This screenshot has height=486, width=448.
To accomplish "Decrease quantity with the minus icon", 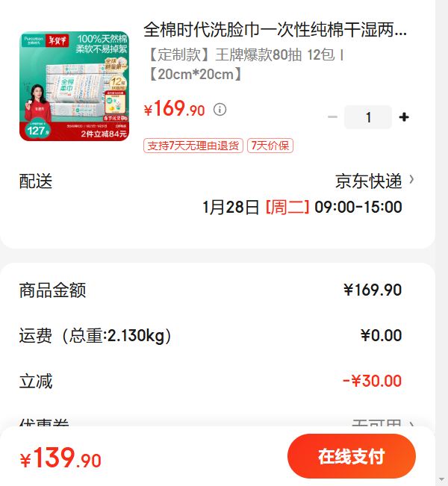I will coord(332,117).
